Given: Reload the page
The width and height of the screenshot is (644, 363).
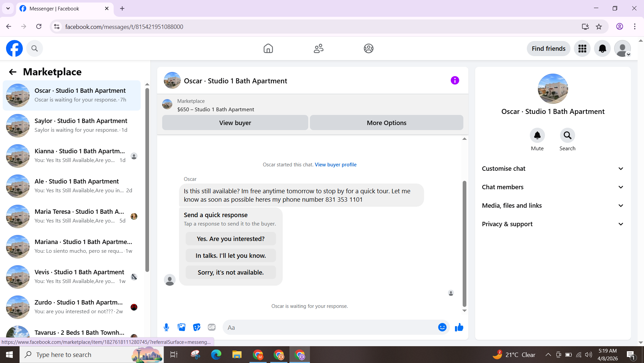Looking at the screenshot, I should coord(39,27).
